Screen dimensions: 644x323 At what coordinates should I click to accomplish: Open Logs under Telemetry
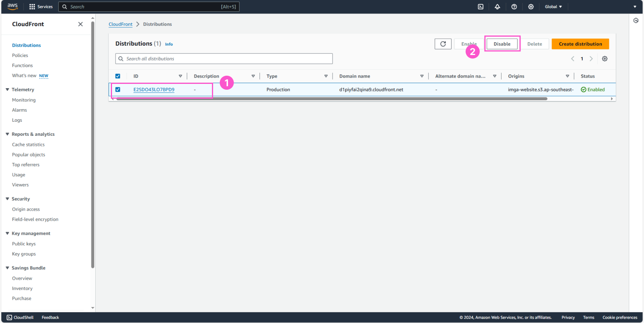[17, 120]
